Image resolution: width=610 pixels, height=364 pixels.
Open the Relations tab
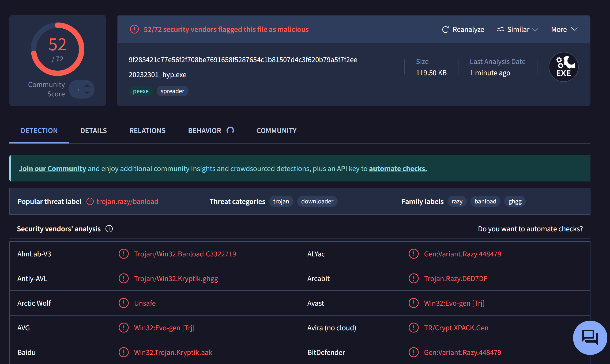click(x=147, y=131)
